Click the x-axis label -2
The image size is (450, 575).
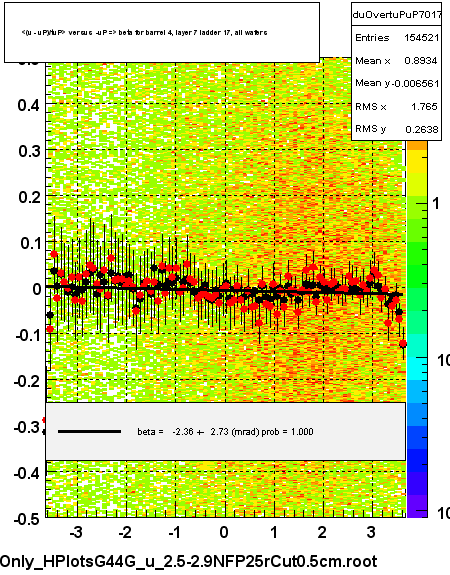pos(125,532)
